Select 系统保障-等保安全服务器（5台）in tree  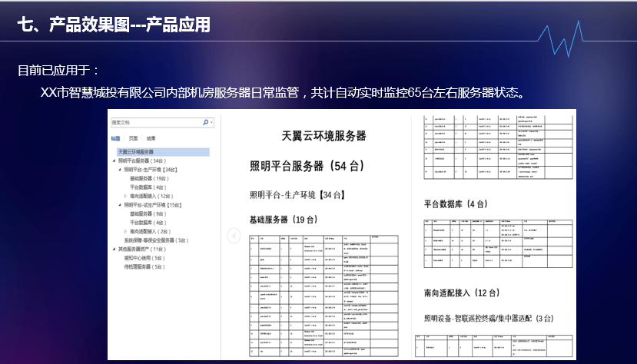[157, 240]
